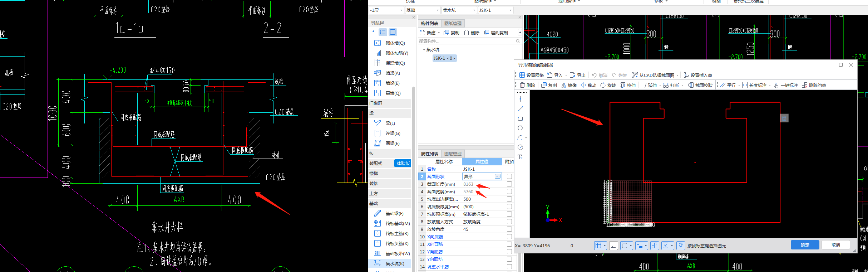868x272 pixels.
Task: Select the 旋转 rotate tool
Action: click(608, 85)
